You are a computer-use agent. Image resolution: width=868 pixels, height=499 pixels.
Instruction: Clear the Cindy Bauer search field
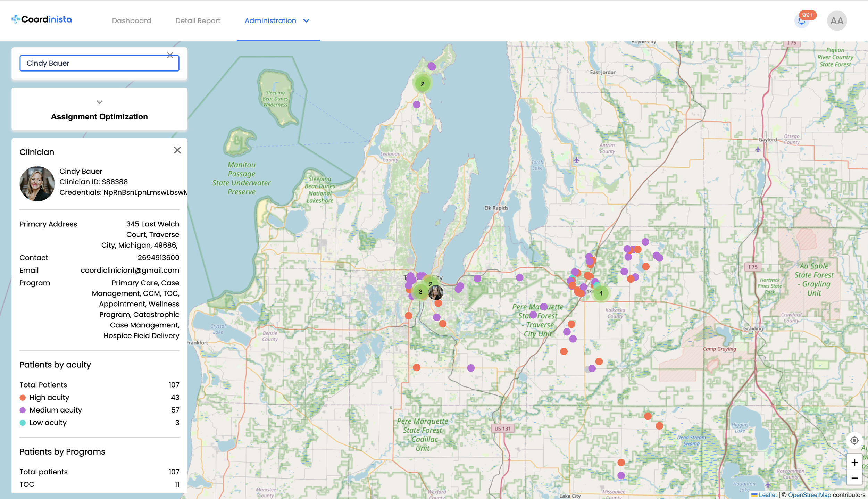tap(170, 56)
